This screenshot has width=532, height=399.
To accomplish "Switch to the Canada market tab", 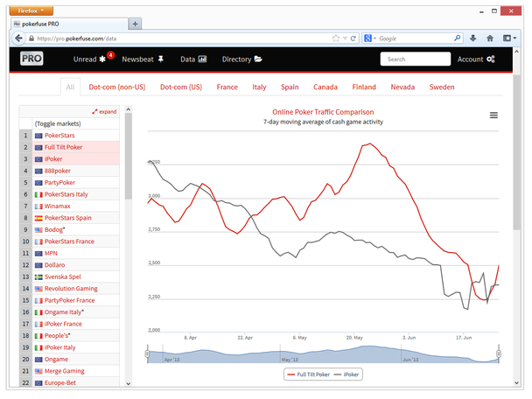I will (x=325, y=87).
